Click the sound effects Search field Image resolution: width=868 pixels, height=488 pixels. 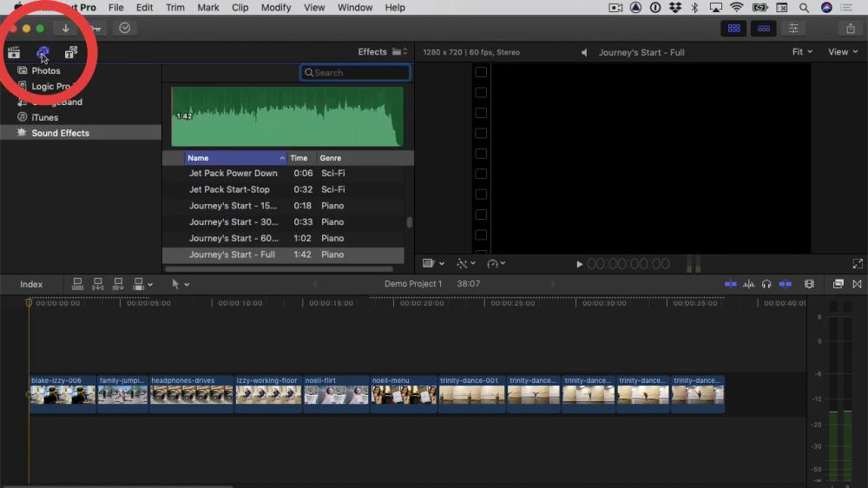click(x=355, y=73)
